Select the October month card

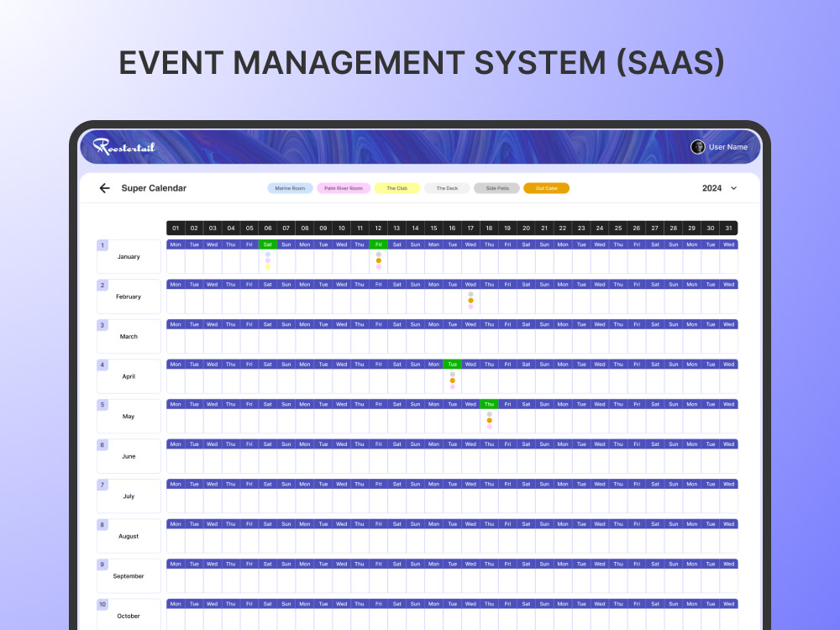point(129,615)
